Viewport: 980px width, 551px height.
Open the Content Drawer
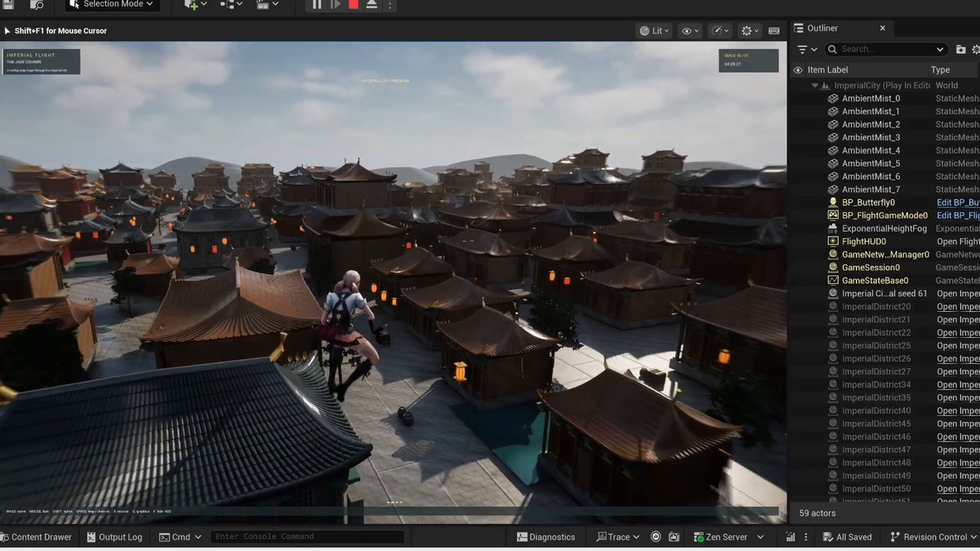point(36,537)
